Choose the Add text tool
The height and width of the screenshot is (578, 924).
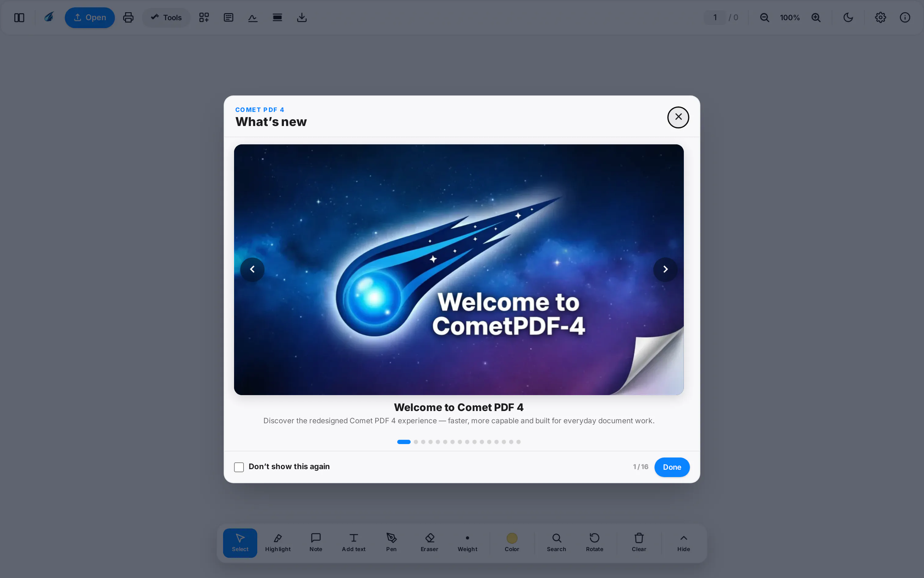pos(354,543)
